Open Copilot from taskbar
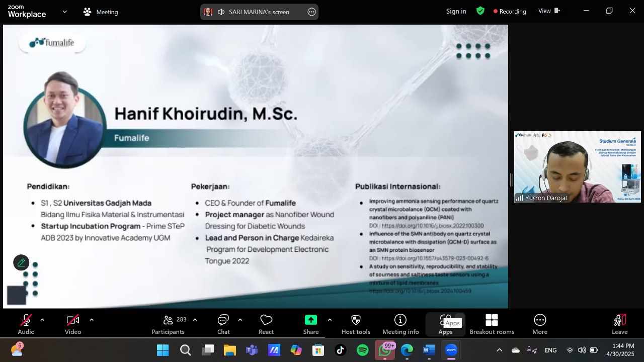644x362 pixels. pyautogui.click(x=296, y=350)
